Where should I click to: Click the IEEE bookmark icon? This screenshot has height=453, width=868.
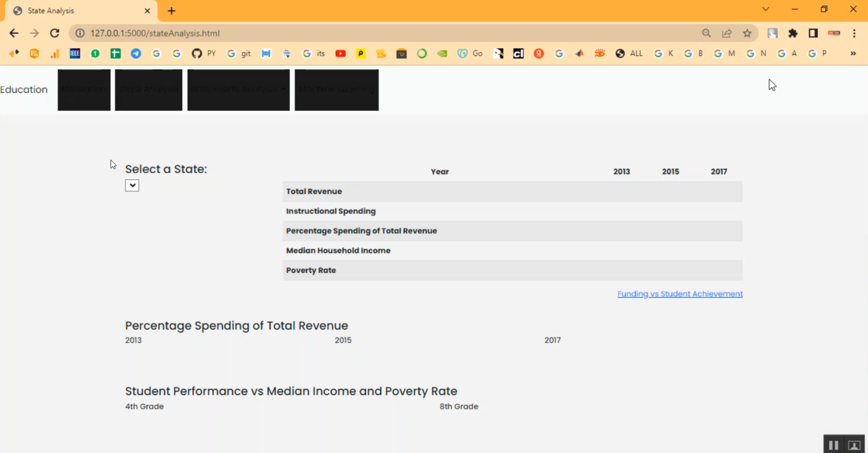tap(75, 53)
